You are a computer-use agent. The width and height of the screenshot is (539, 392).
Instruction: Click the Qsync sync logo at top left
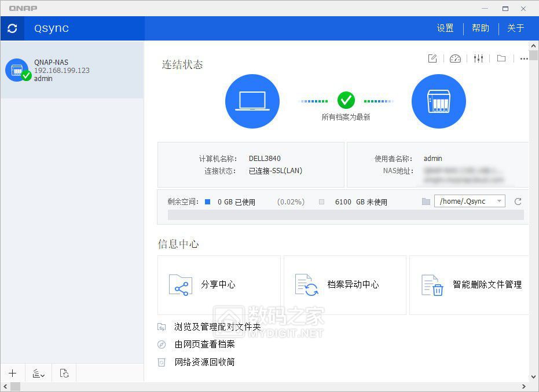[12, 28]
